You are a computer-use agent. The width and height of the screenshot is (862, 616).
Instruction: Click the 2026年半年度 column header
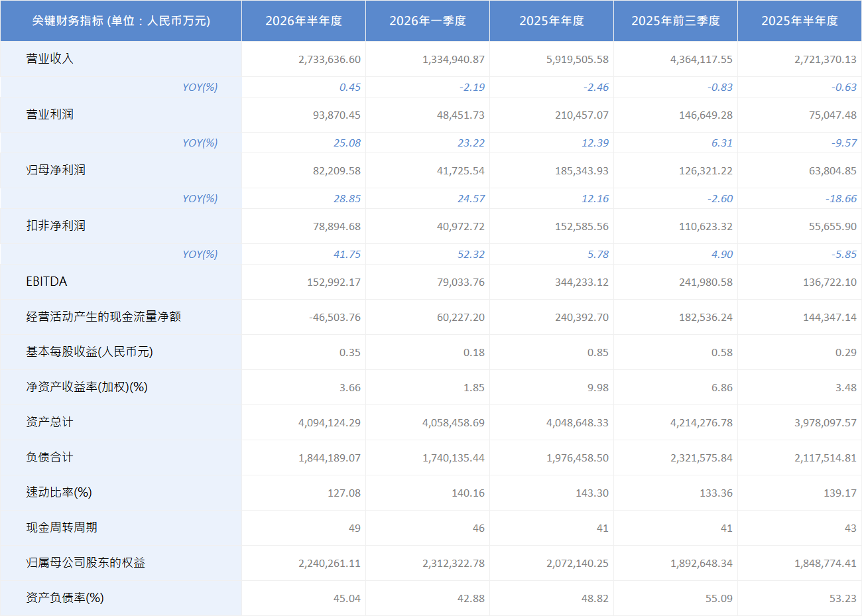click(x=304, y=21)
